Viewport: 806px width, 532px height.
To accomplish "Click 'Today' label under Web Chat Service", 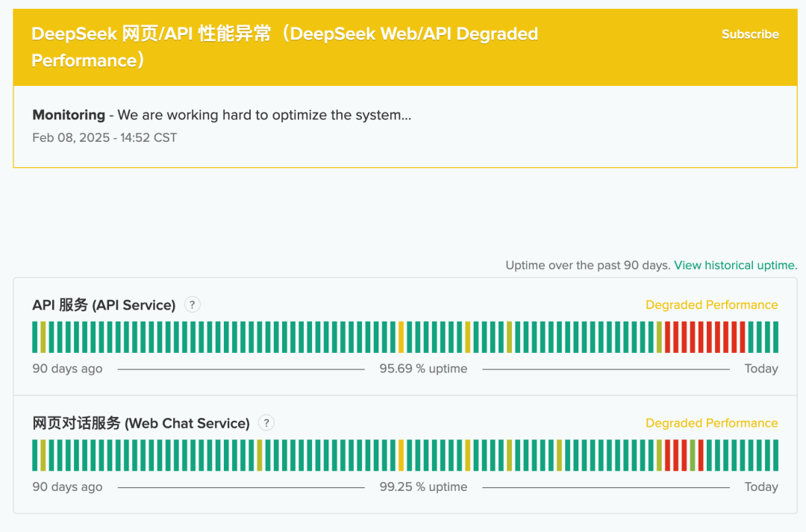I will [761, 486].
